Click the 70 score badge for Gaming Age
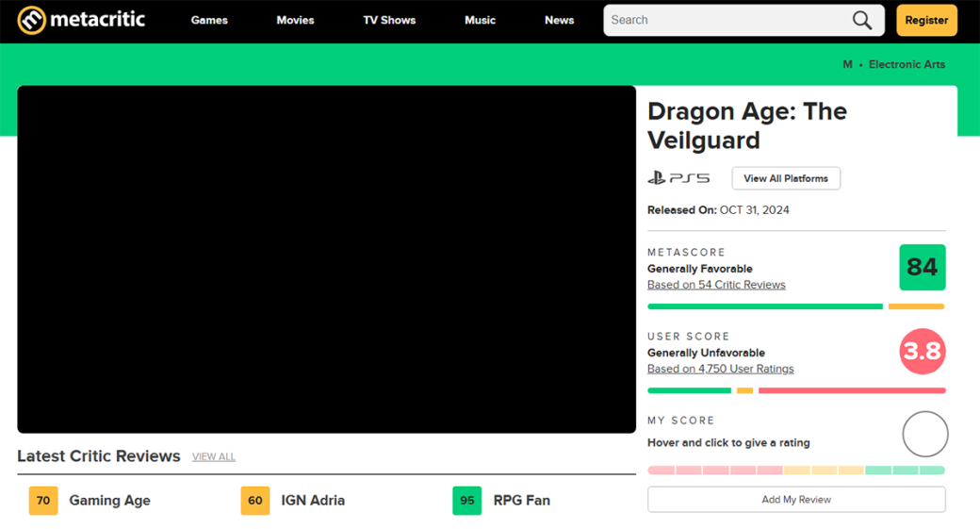This screenshot has height=529, width=980. pyautogui.click(x=43, y=500)
